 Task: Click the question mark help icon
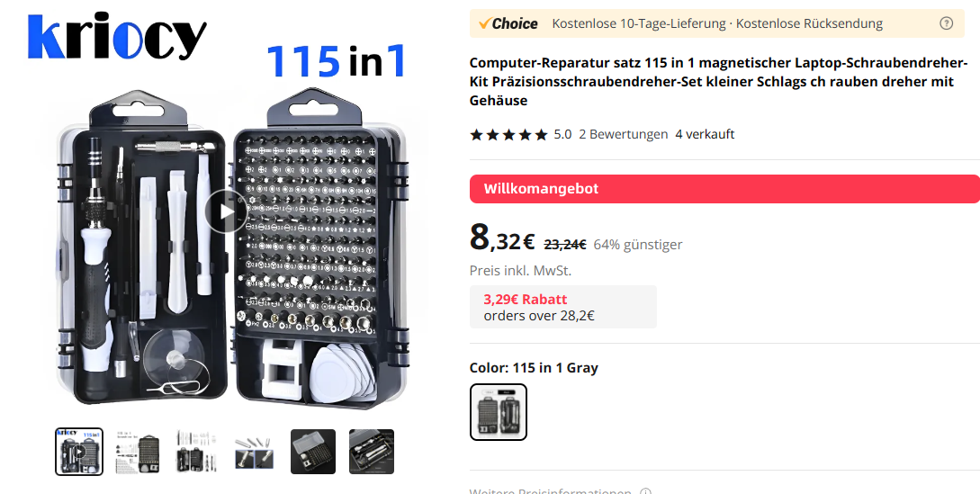click(x=946, y=23)
